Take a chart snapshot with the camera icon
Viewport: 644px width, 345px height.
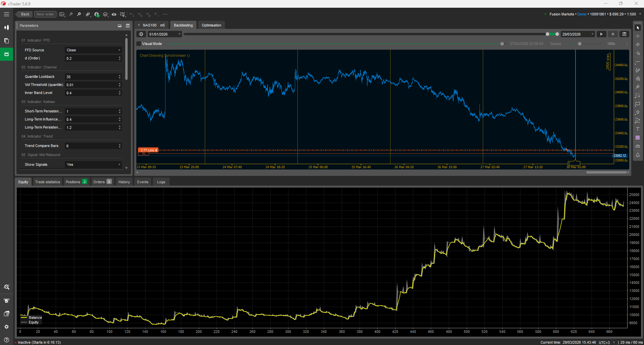point(638,146)
